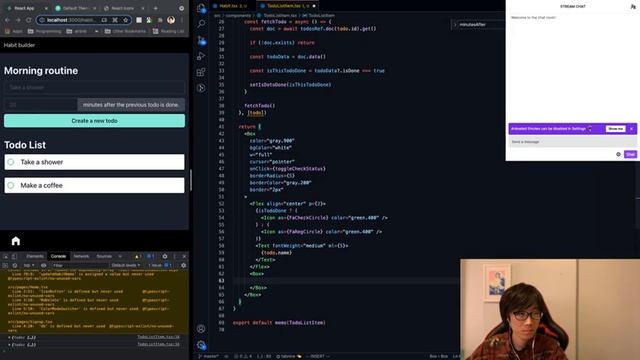Open Chrome profile avatar
The width and height of the screenshot is (640, 360).
tap(171, 20)
